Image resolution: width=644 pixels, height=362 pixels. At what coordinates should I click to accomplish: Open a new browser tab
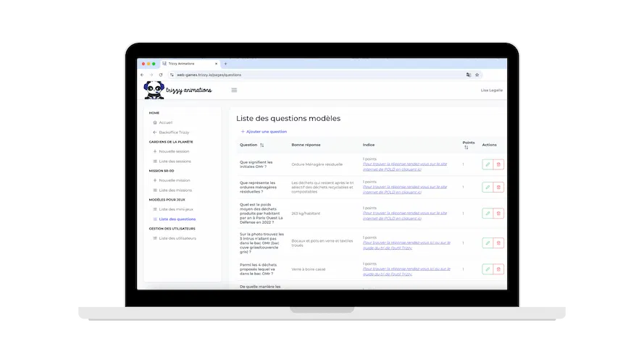[x=225, y=64]
